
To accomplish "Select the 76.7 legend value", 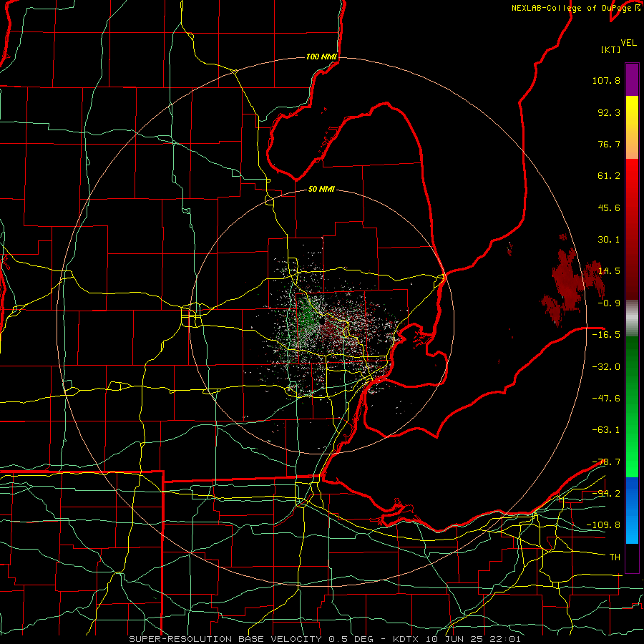I will click(x=609, y=144).
